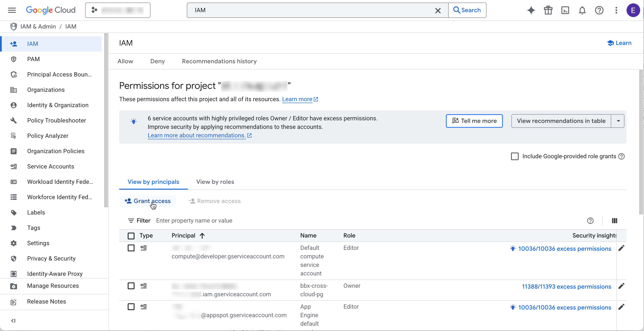Click the notifications bell icon
The image size is (644, 331).
[582, 10]
